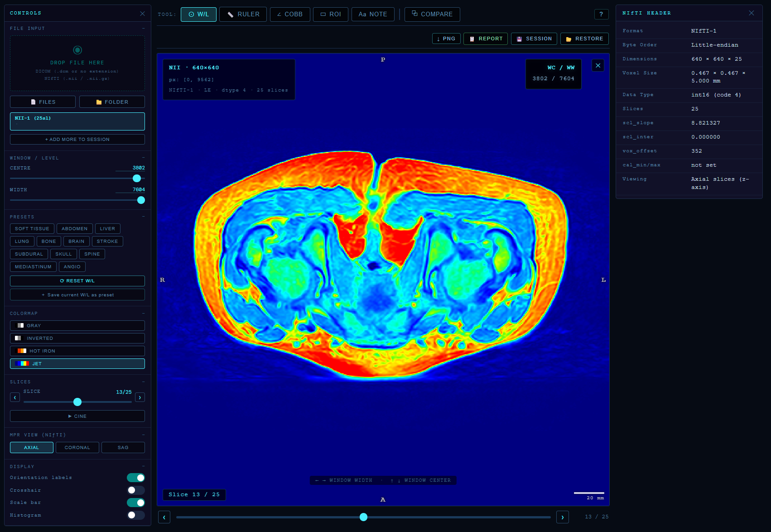Screen dimensions: 771x532
Task: Start Cine playback
Action: (x=77, y=416)
